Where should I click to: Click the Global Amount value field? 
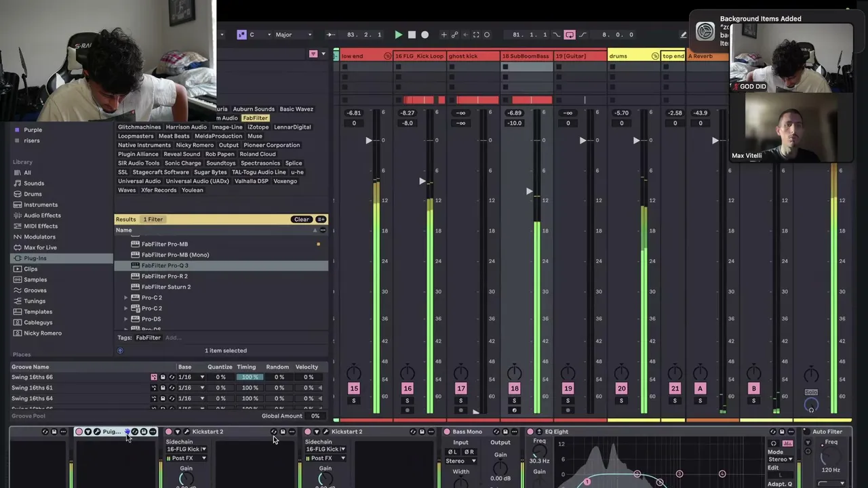315,416
